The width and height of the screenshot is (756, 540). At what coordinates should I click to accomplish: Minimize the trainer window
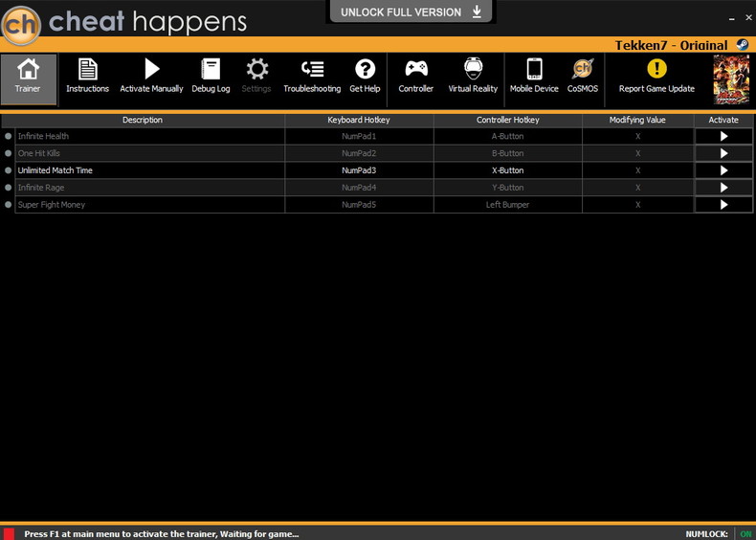[732, 18]
